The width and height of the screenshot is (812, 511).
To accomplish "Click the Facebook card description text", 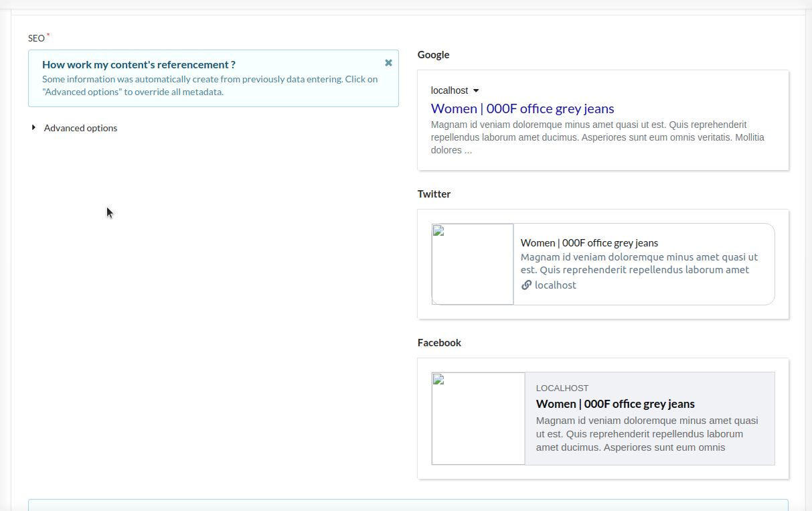I will coord(647,434).
